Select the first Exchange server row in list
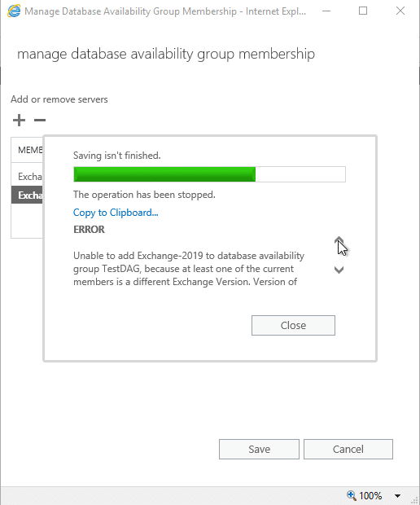The width and height of the screenshot is (420, 505). tap(27, 177)
